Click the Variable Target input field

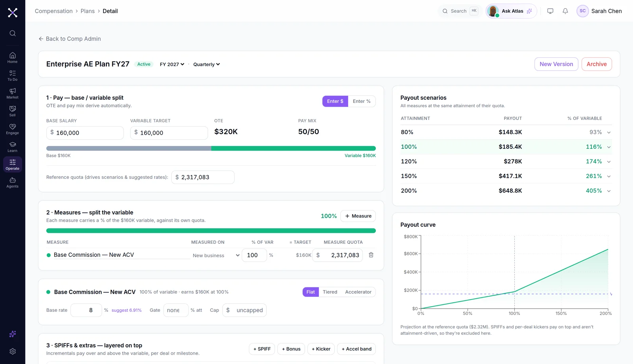click(x=169, y=133)
